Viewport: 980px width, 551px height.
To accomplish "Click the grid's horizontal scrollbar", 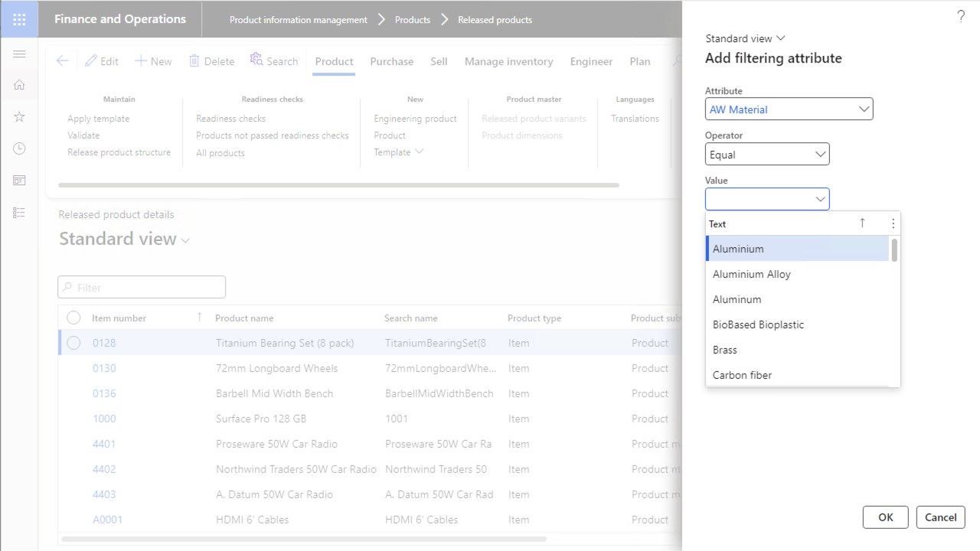I will coord(304,539).
